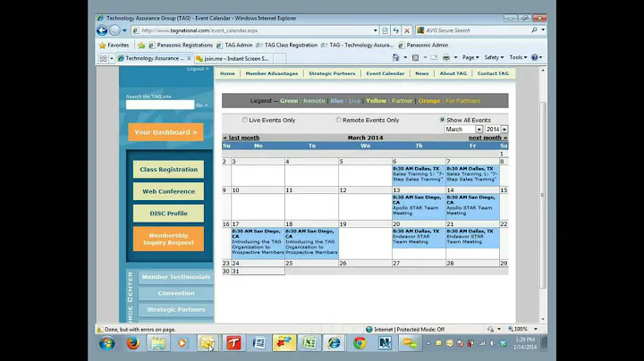The image size is (644, 361).
Task: Switch to Internet Explorer on the taskbar
Action: 335,343
